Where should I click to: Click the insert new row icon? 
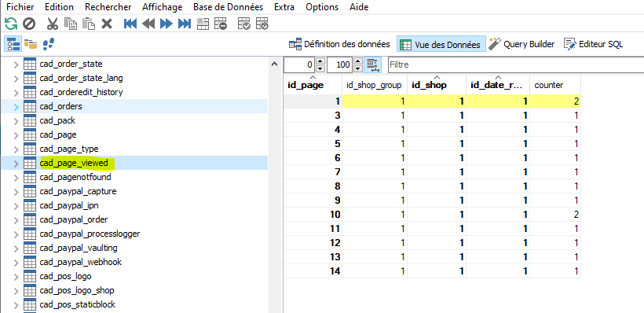(x=203, y=24)
